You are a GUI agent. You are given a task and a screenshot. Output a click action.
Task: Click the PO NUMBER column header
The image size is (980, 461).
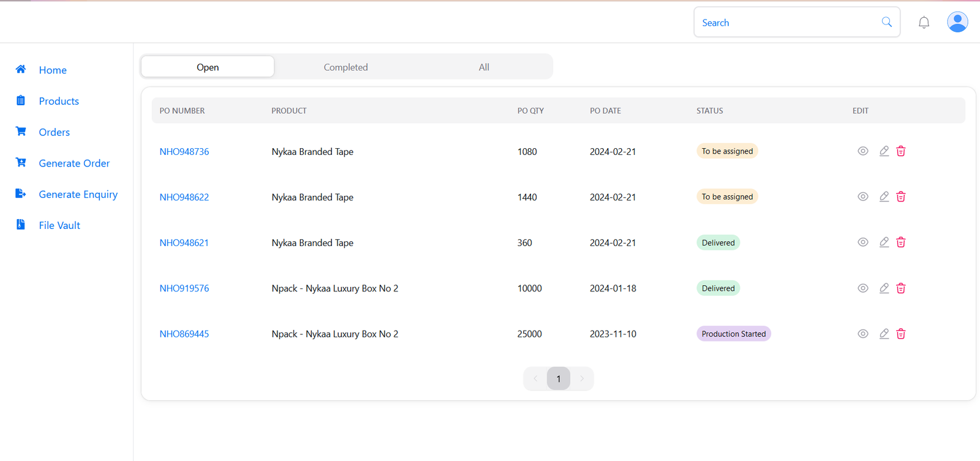click(x=182, y=111)
